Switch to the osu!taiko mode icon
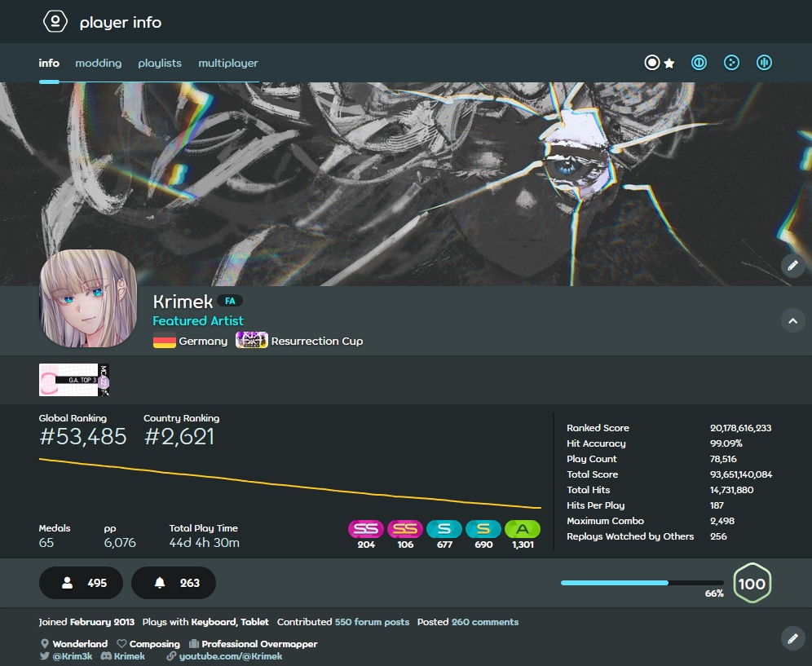Image resolution: width=812 pixels, height=666 pixels. (699, 63)
